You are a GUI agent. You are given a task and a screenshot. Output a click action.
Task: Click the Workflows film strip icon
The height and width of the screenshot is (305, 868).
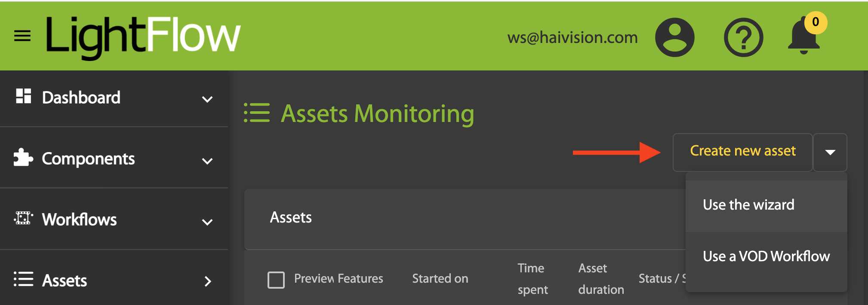click(23, 218)
